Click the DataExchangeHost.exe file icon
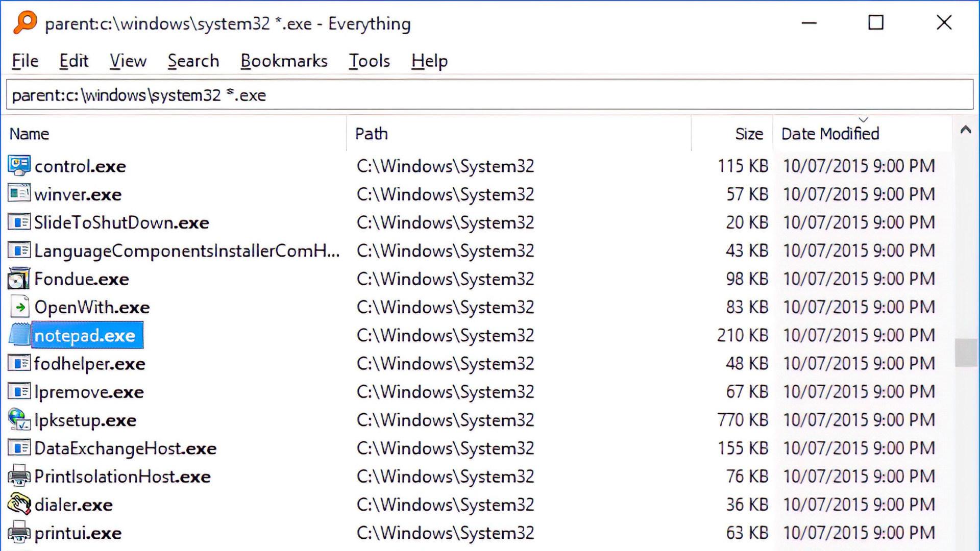This screenshot has width=980, height=551. point(19,448)
